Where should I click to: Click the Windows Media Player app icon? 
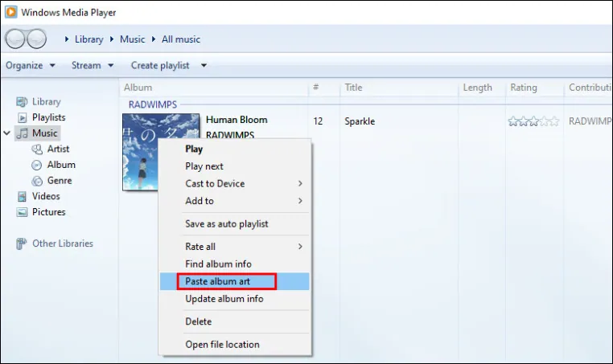coord(11,12)
